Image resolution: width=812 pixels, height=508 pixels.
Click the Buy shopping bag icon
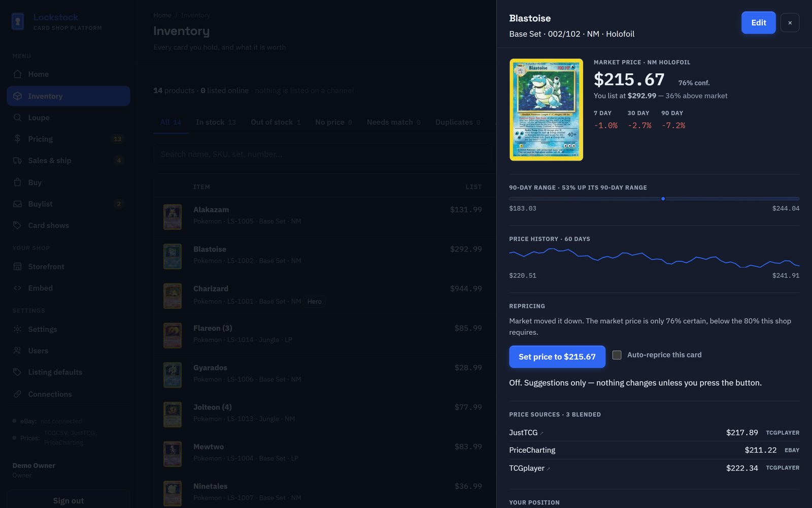[17, 182]
